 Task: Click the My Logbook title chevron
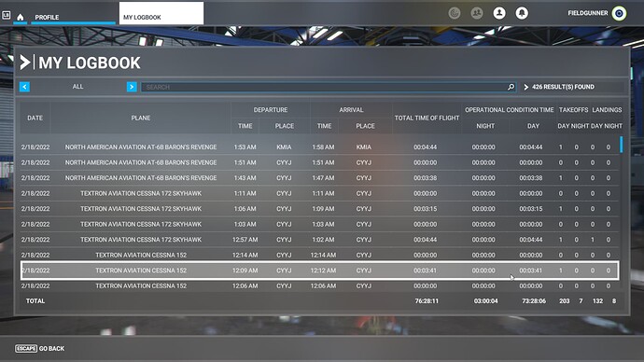(x=25, y=63)
